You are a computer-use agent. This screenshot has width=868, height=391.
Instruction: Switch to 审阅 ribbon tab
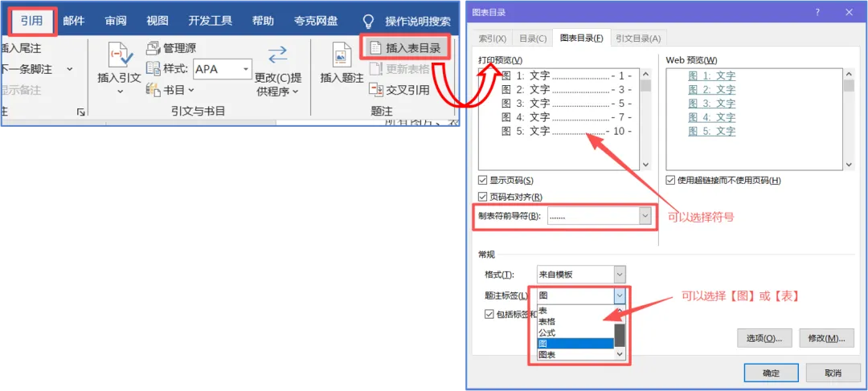click(116, 21)
